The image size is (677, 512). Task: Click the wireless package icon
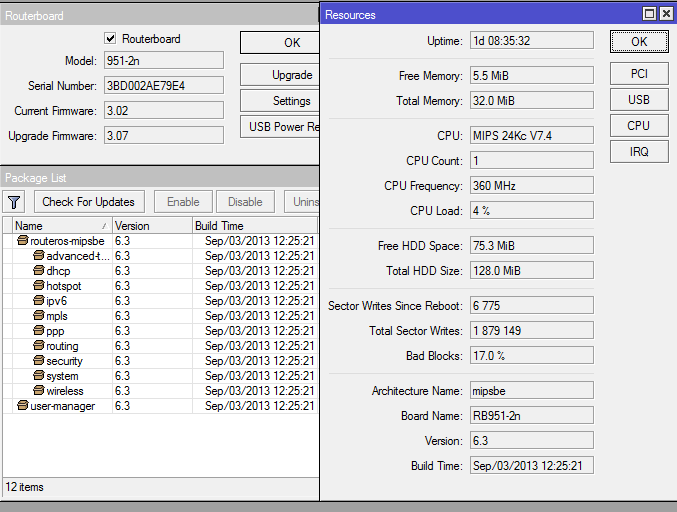point(39,391)
